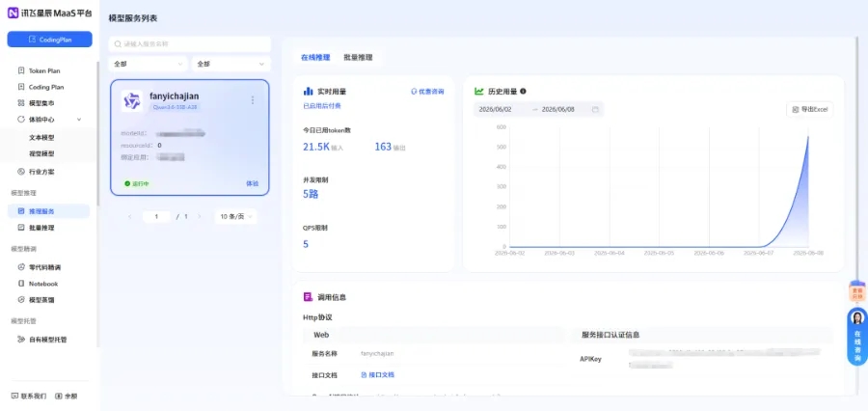Image resolution: width=868 pixels, height=411 pixels.
Task: Click the 零代码精调 sidebar icon
Action: tap(21, 267)
